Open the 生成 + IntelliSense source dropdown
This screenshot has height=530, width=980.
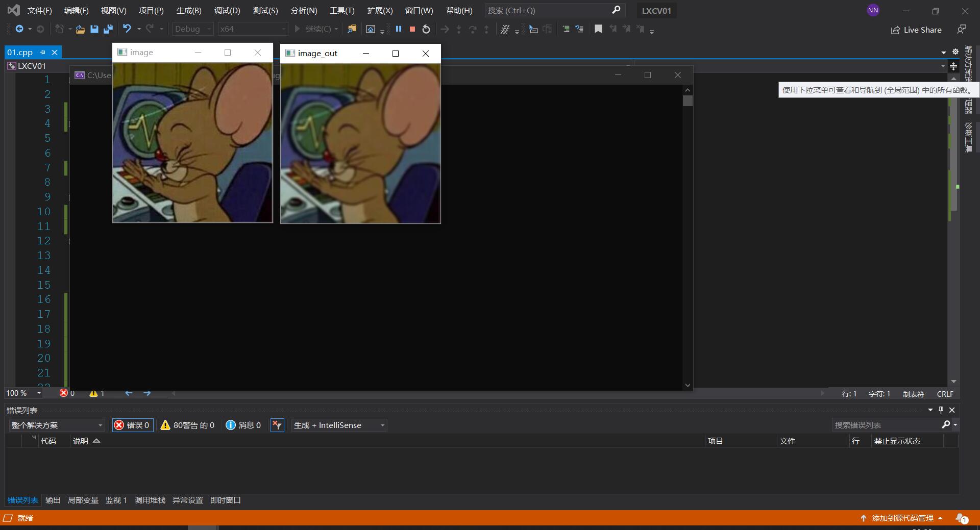339,425
